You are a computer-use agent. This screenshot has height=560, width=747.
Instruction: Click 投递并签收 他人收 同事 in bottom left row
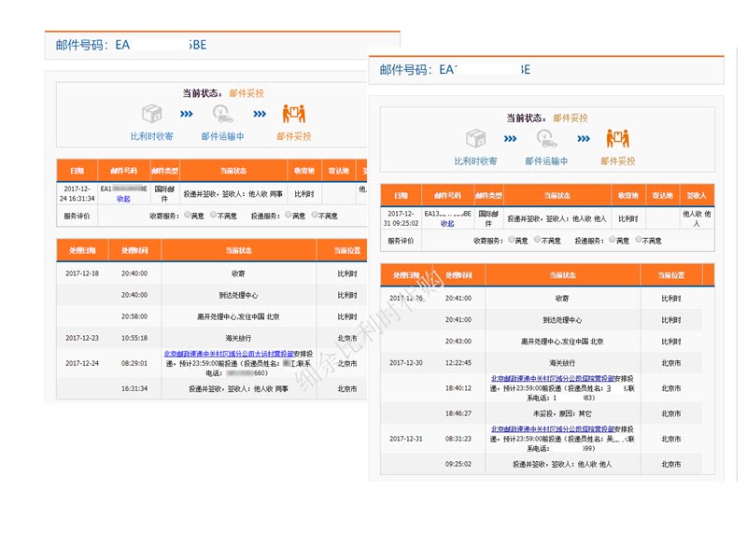tap(238, 388)
